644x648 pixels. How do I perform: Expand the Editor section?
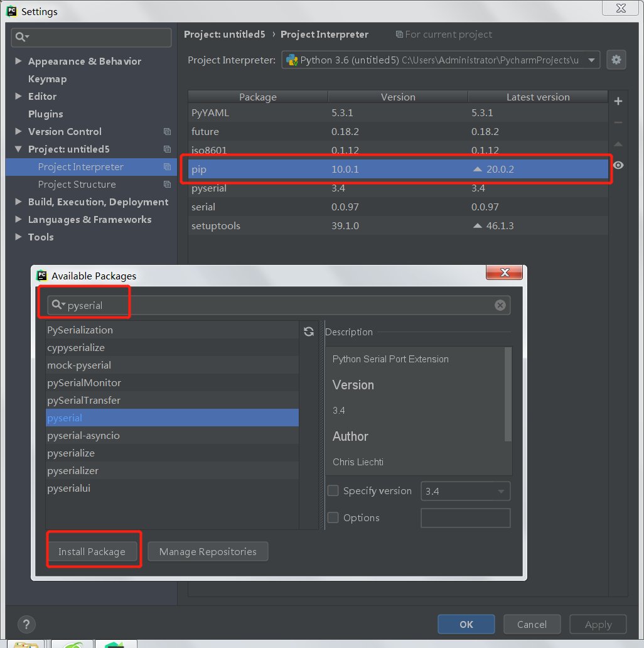pos(18,96)
